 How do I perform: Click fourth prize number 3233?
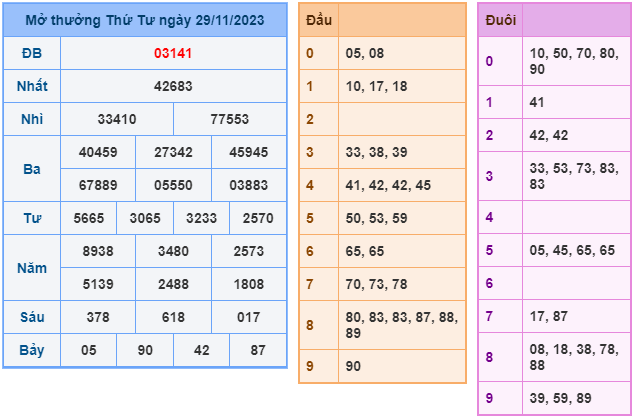pyautogui.click(x=201, y=218)
